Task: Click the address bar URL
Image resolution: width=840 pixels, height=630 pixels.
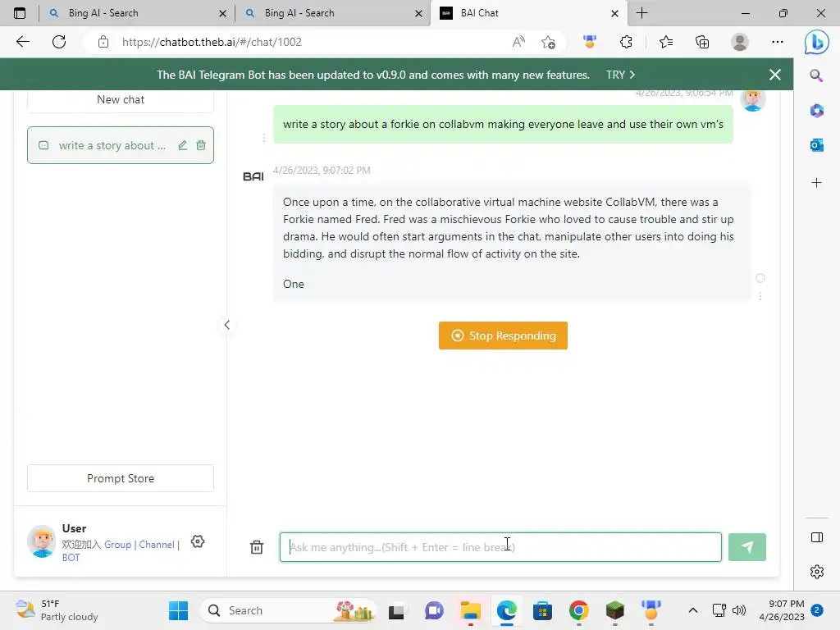Action: (x=212, y=42)
